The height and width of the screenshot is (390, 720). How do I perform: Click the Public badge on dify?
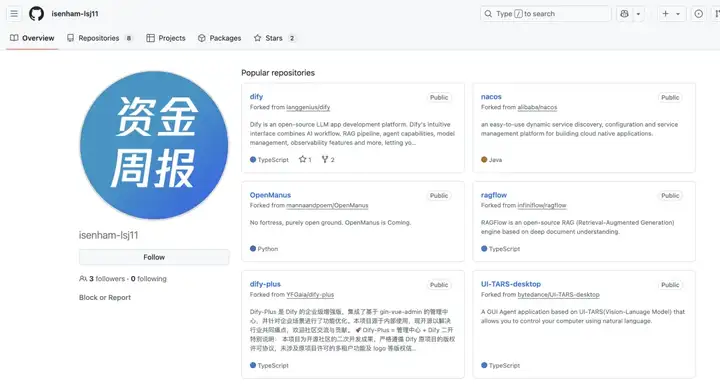[x=439, y=97]
